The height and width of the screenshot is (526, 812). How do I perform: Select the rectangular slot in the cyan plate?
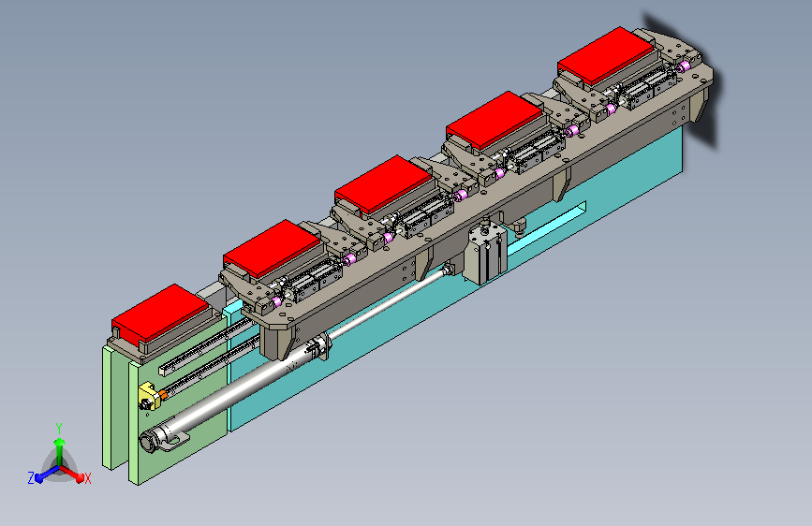click(x=546, y=227)
